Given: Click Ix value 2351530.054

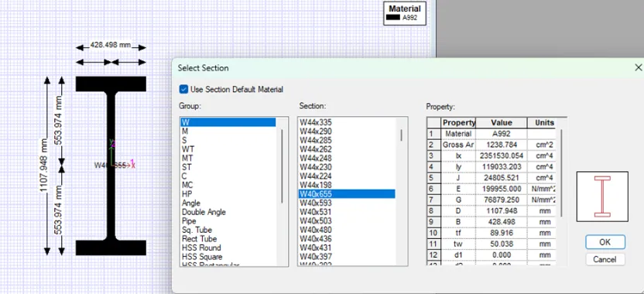Looking at the screenshot, I should click(501, 156).
